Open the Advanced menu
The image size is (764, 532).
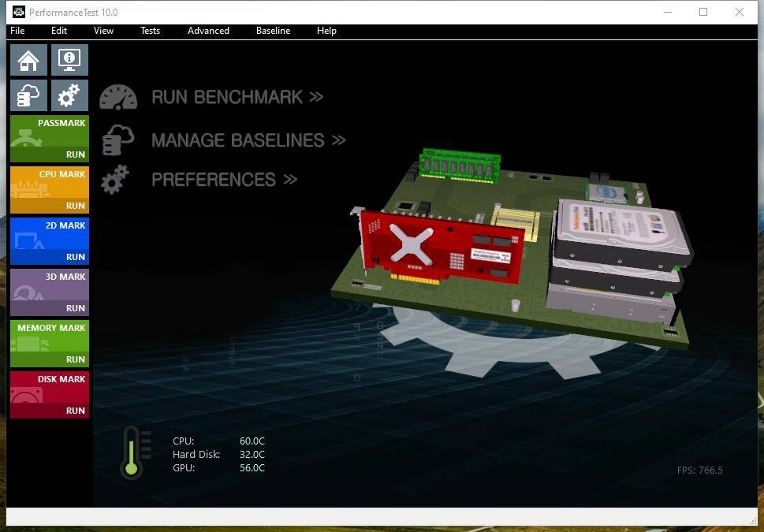208,31
